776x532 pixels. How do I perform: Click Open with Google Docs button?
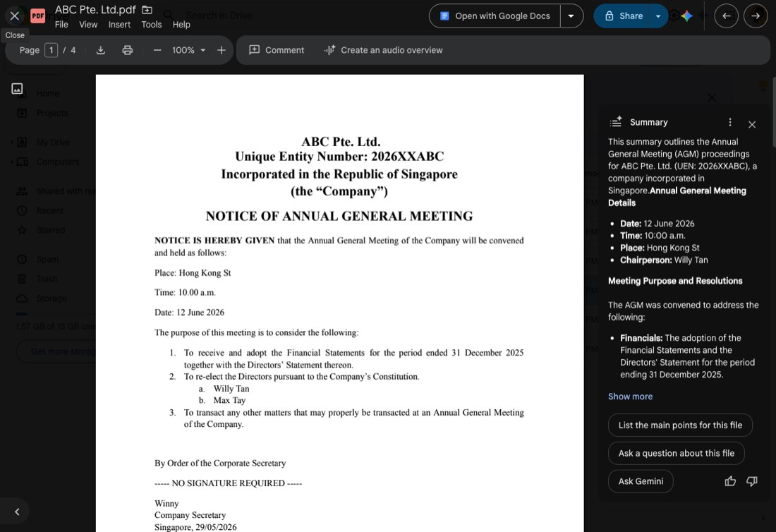coord(495,16)
